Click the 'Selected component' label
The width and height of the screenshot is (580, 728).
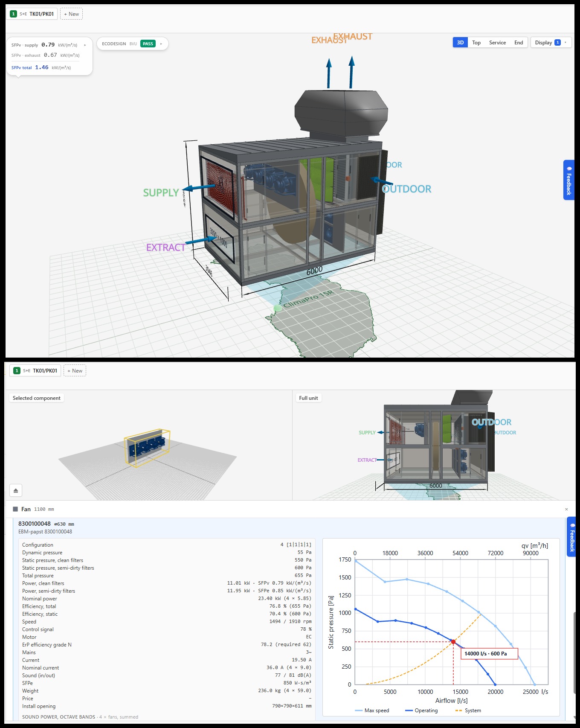click(x=37, y=398)
